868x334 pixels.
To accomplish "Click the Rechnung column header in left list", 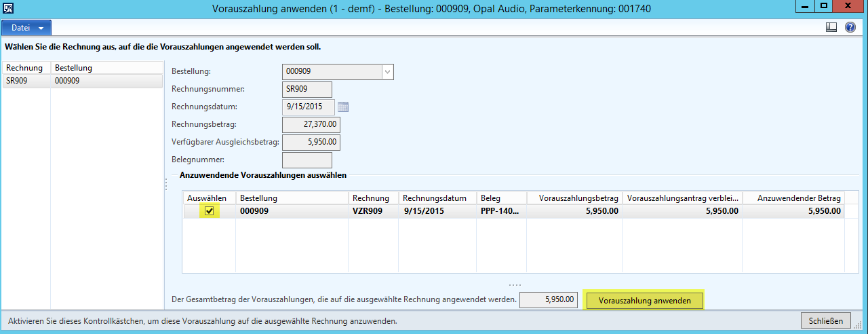I will pos(25,68).
